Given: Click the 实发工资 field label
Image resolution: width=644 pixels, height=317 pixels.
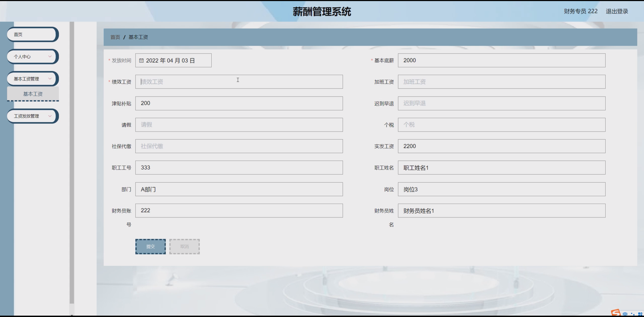Looking at the screenshot, I should (x=384, y=146).
